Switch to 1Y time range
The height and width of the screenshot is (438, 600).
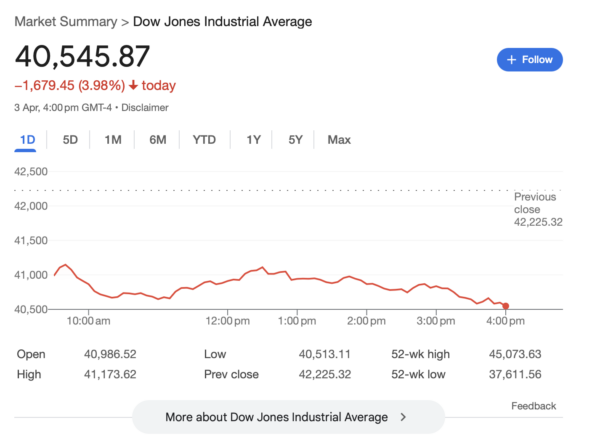(254, 140)
